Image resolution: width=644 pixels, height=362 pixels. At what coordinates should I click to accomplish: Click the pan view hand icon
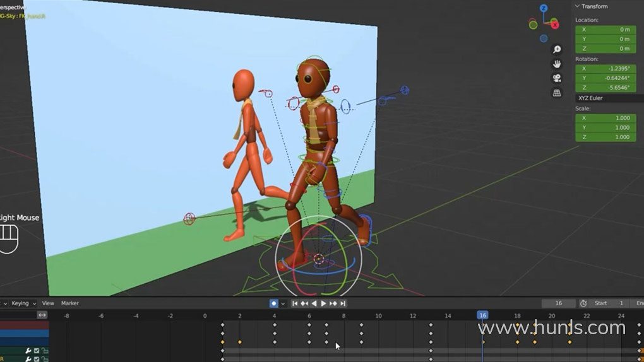click(x=557, y=64)
